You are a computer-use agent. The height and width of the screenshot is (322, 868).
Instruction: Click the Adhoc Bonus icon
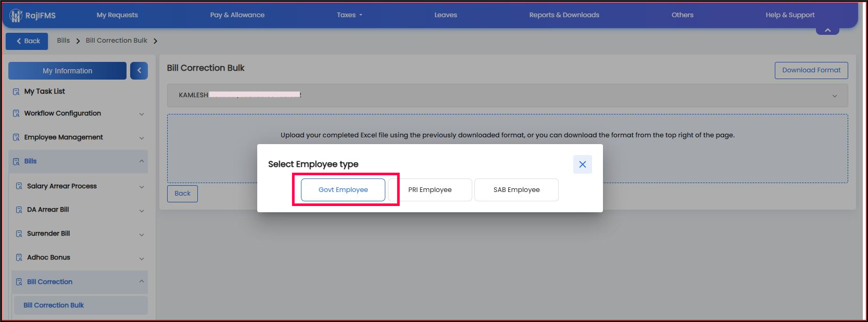tap(19, 257)
